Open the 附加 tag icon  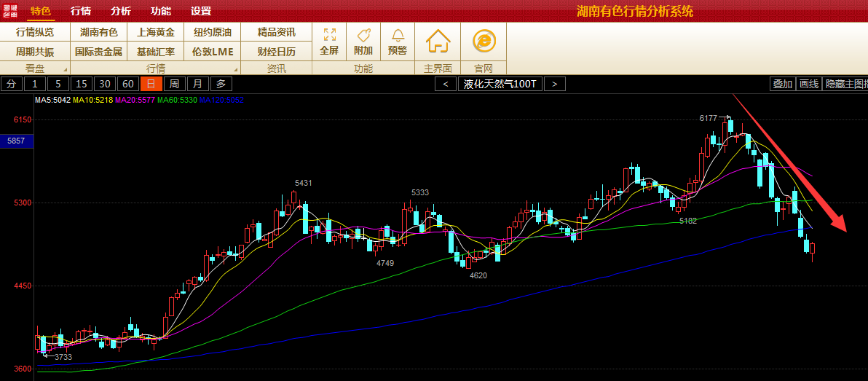point(363,42)
